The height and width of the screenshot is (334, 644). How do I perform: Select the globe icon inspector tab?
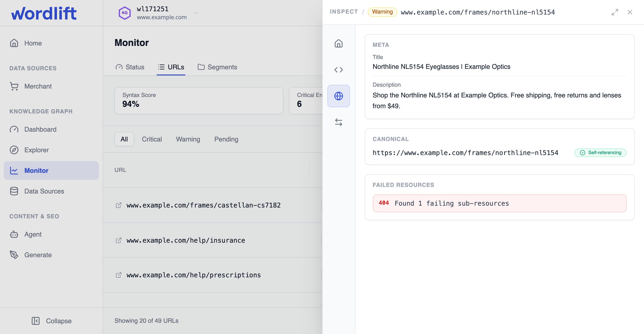338,96
